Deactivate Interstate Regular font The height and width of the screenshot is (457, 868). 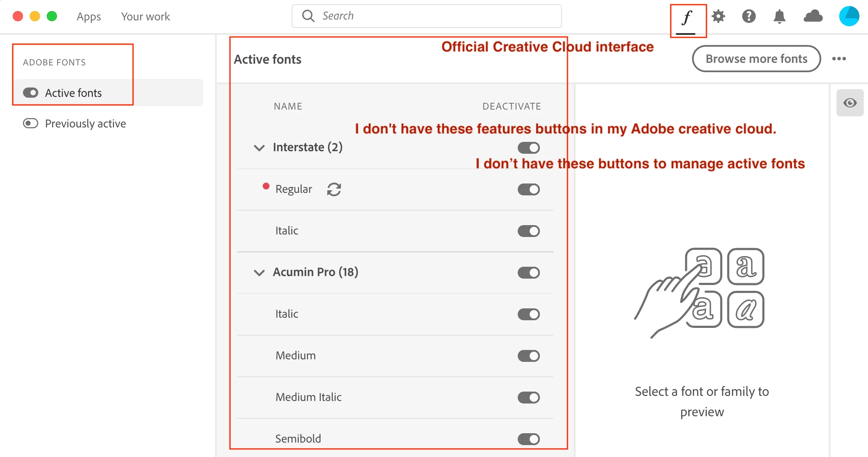click(x=529, y=189)
